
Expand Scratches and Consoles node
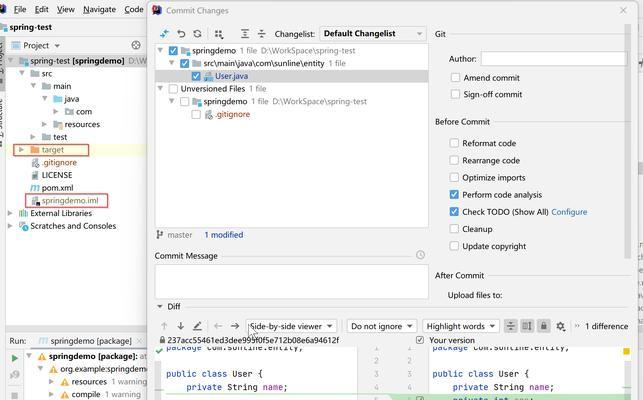(x=10, y=226)
